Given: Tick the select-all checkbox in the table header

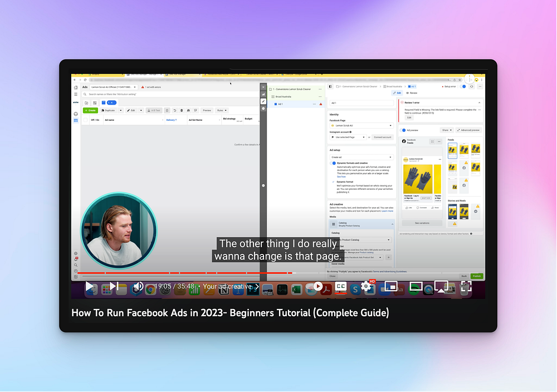Looking at the screenshot, I should tap(85, 120).
